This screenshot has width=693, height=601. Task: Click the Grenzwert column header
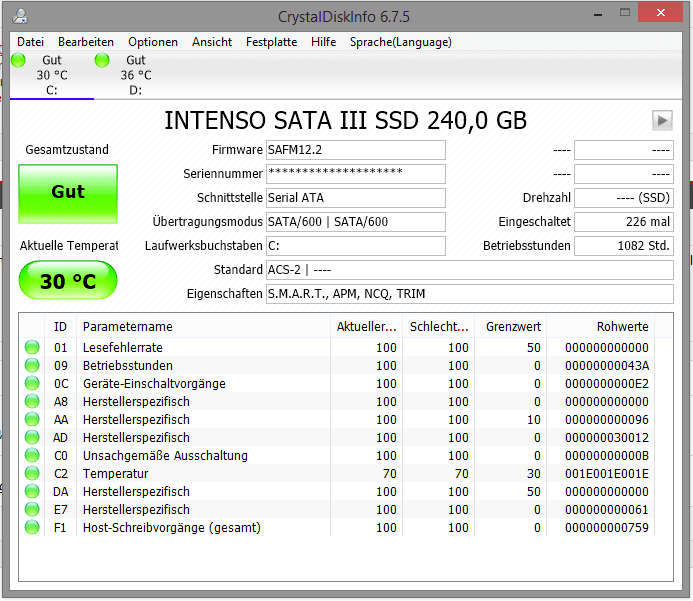(x=510, y=327)
